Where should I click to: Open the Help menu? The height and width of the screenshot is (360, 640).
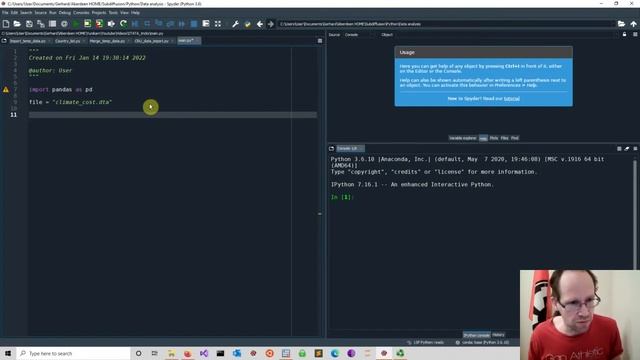point(135,13)
